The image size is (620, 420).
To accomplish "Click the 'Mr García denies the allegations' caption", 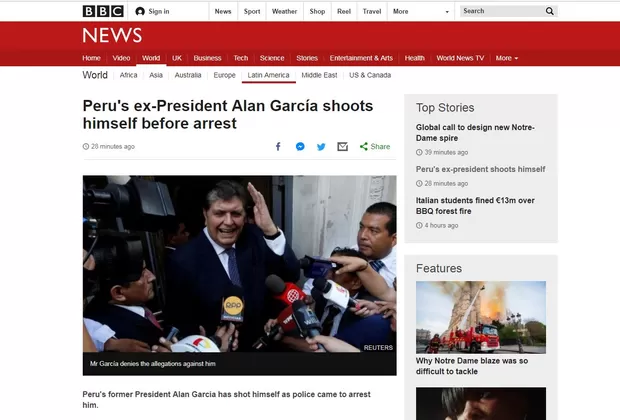I will pos(153,364).
